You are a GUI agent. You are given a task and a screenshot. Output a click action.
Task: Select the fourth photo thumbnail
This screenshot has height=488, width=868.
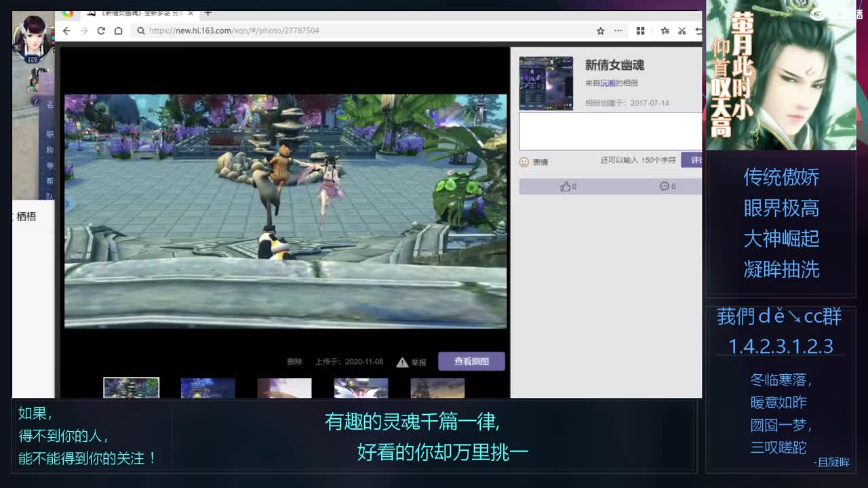coord(361,388)
